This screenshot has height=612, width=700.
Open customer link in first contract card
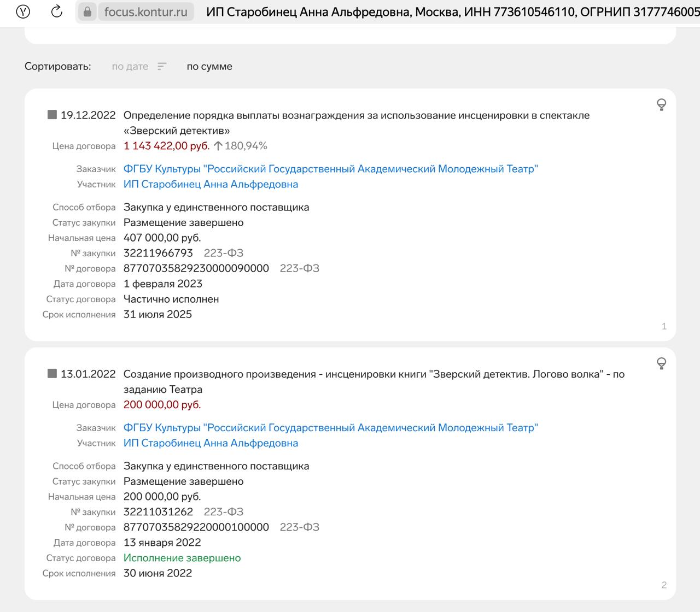[x=330, y=169]
